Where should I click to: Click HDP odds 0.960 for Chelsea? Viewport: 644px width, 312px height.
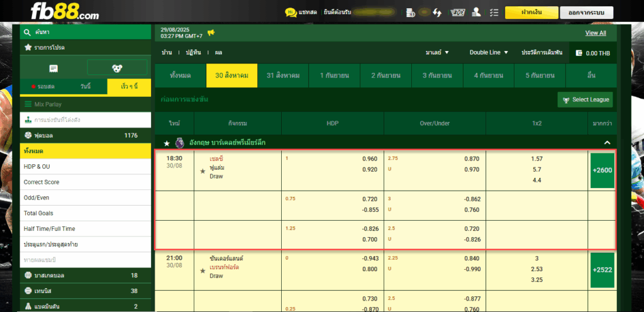(370, 159)
